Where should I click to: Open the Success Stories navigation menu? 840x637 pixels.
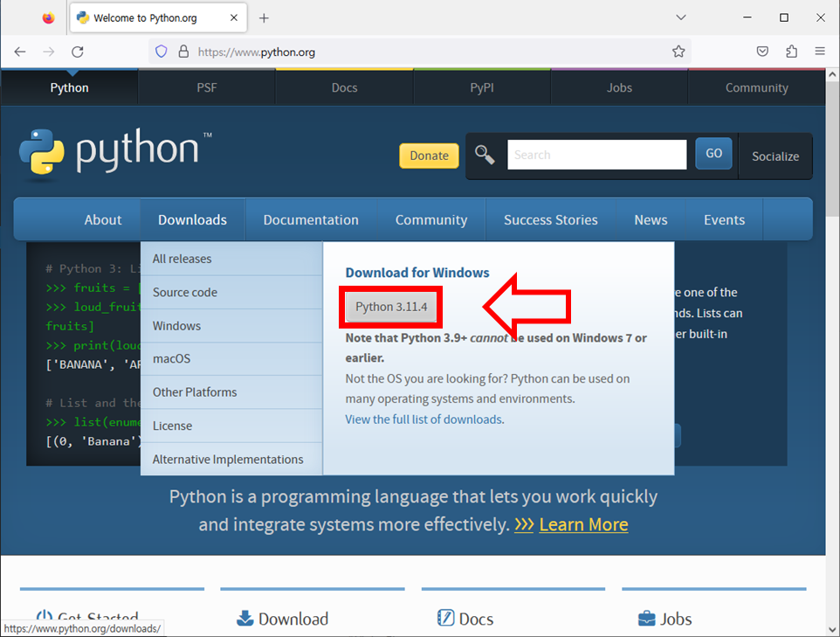coord(551,220)
